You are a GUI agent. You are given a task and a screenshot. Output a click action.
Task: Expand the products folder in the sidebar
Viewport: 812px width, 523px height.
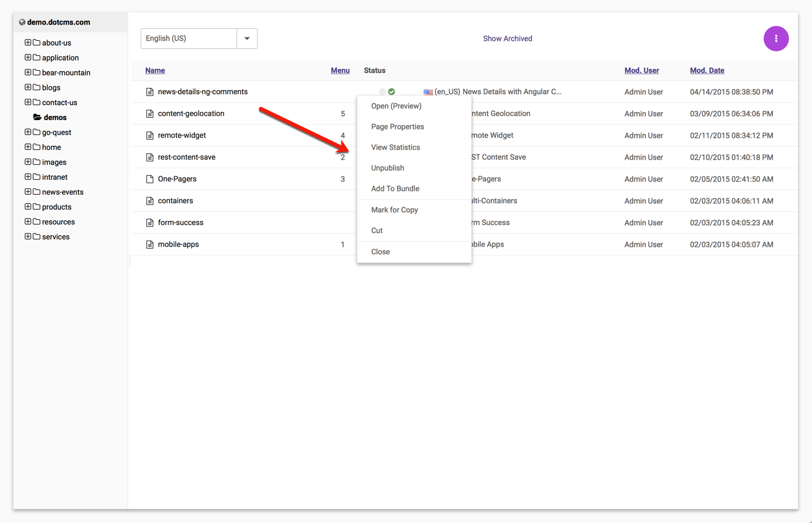28,207
